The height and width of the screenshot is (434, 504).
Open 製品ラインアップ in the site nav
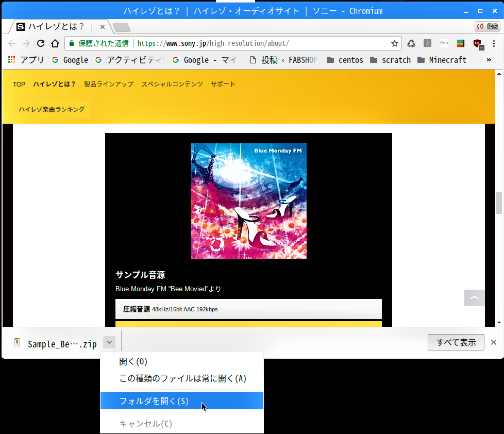click(x=109, y=84)
